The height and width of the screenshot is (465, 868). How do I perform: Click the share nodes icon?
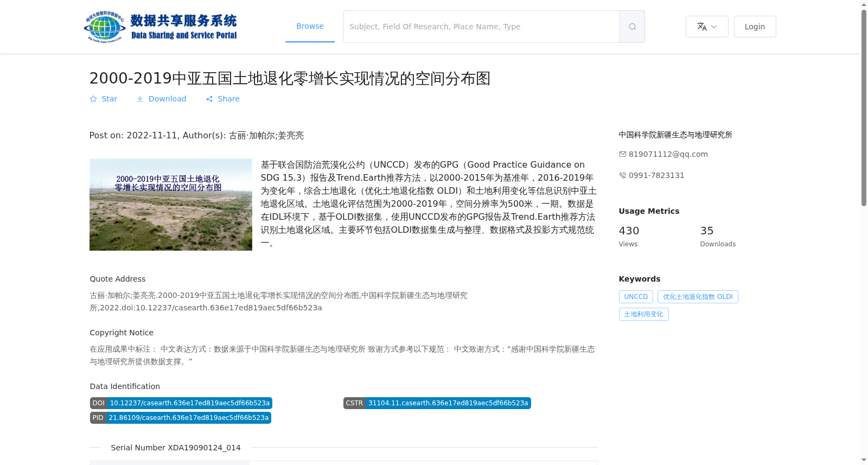[x=209, y=99]
